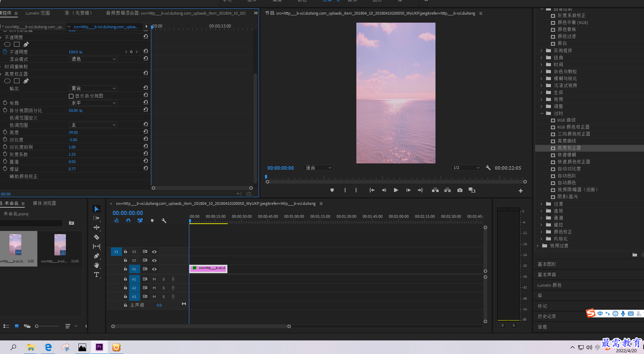Open zoom level dropdown 适合
Image resolution: width=644 pixels, height=354 pixels.
(318, 168)
